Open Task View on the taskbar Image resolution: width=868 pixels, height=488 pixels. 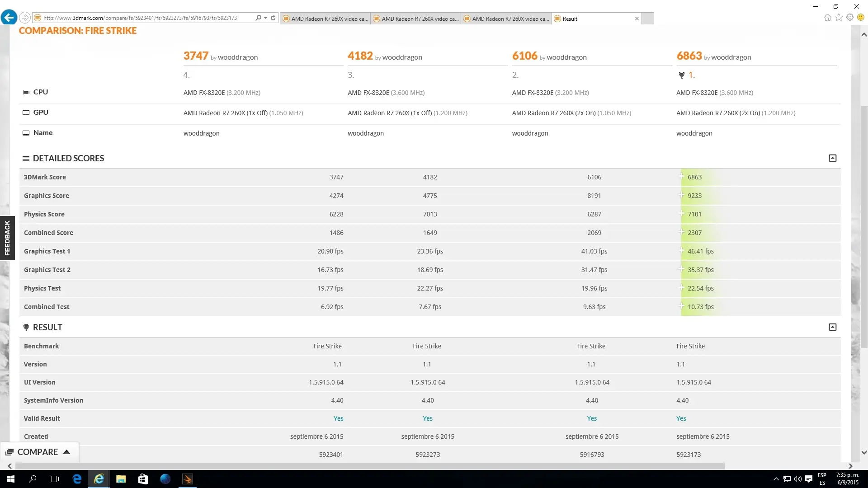54,479
